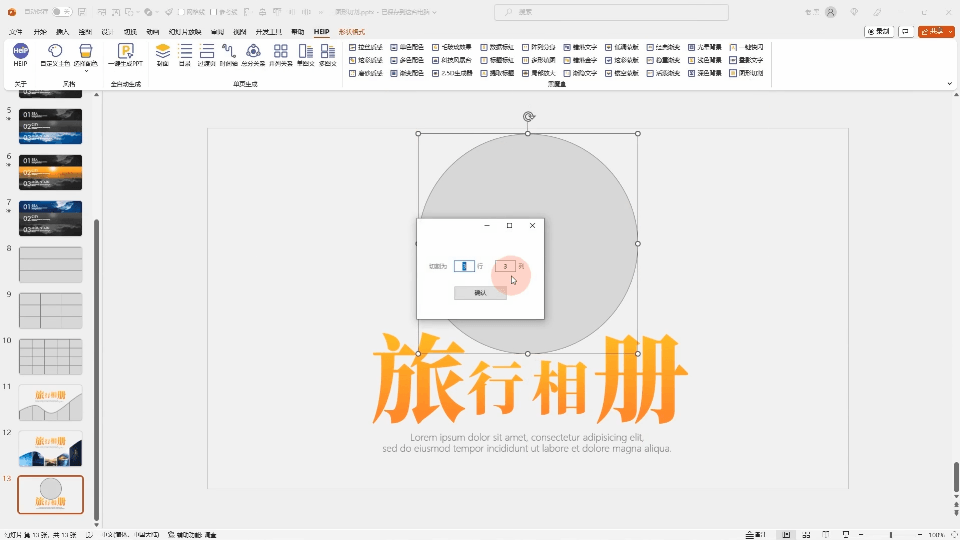Click the accessibility check status bar item

pos(192,534)
